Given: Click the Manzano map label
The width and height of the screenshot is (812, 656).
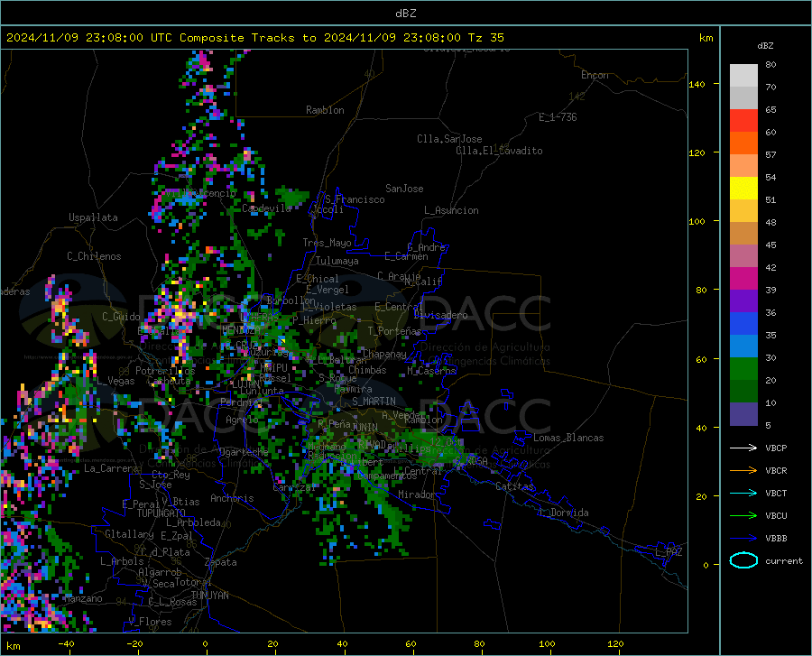Looking at the screenshot, I should tap(83, 598).
